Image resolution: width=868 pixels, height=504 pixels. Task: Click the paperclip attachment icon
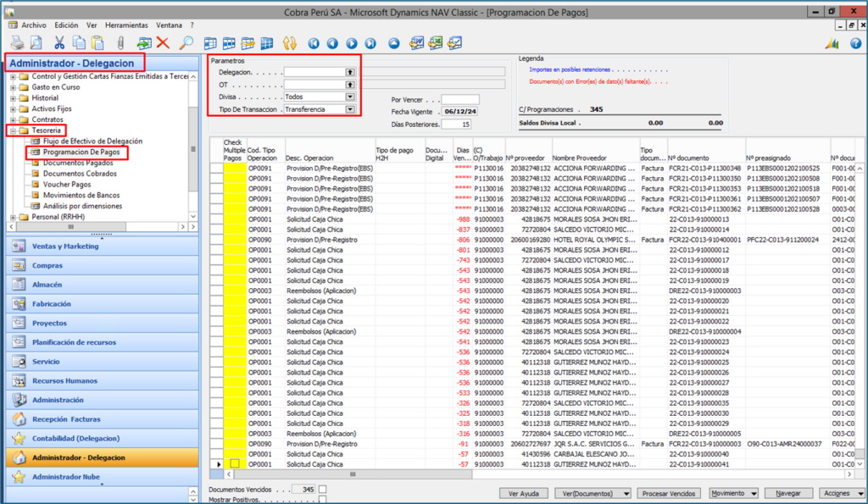(x=120, y=42)
